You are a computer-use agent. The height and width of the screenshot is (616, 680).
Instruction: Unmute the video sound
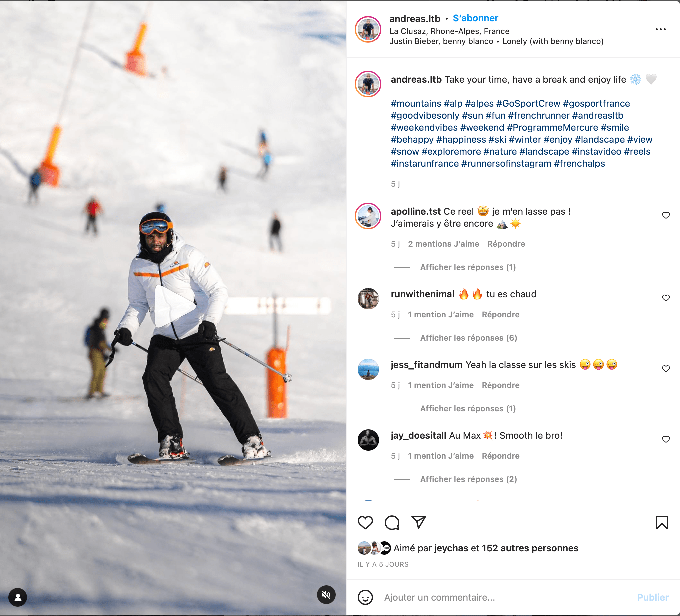point(326,594)
